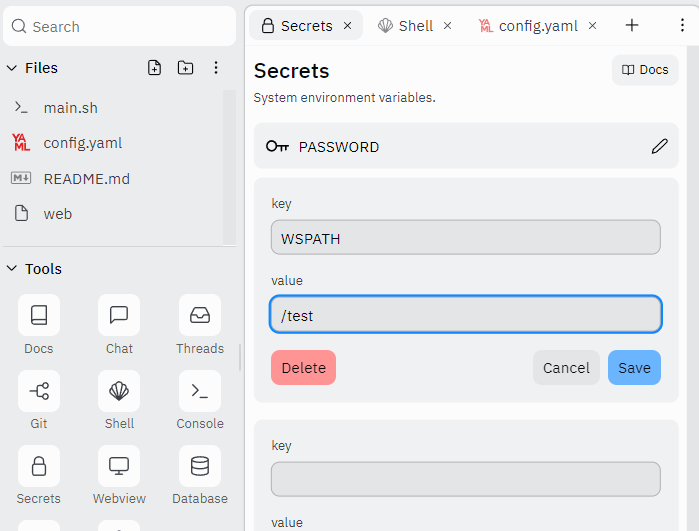Collapse the Tools section
This screenshot has height=531, width=699.
pyautogui.click(x=12, y=268)
